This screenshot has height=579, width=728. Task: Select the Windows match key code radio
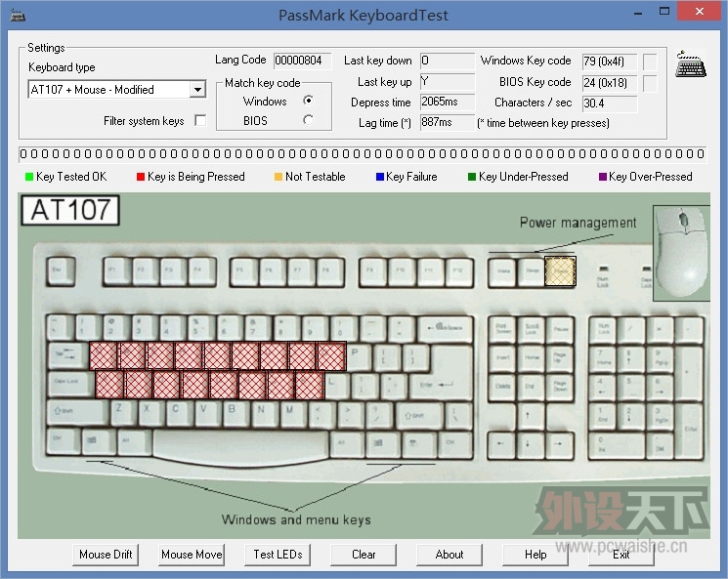308,101
